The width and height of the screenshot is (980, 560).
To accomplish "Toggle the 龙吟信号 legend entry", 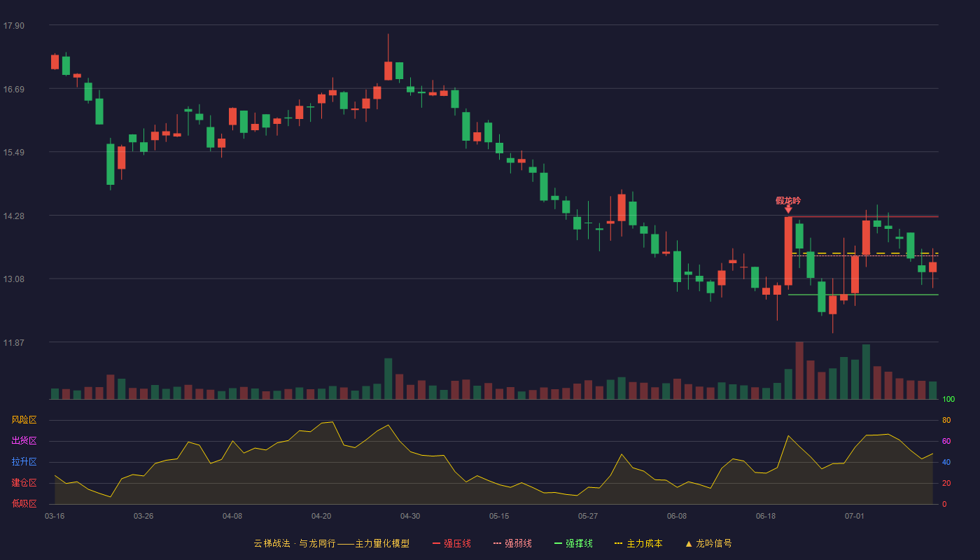I will click(708, 543).
